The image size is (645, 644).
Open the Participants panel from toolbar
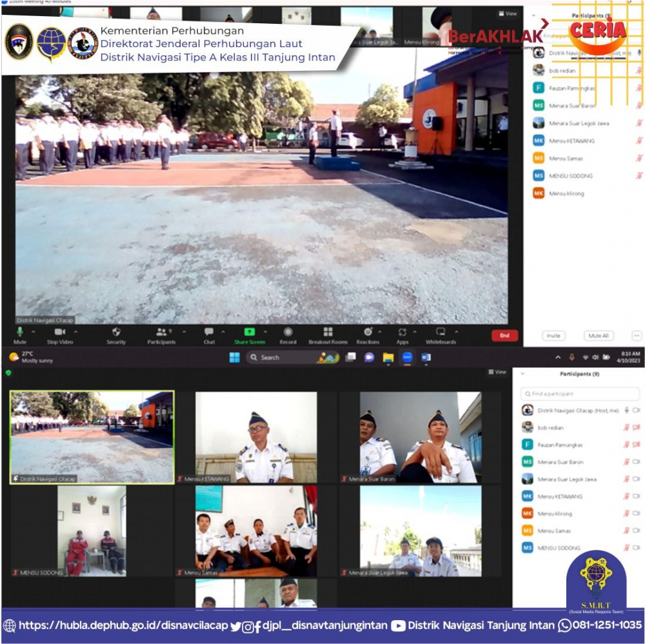coord(161,335)
